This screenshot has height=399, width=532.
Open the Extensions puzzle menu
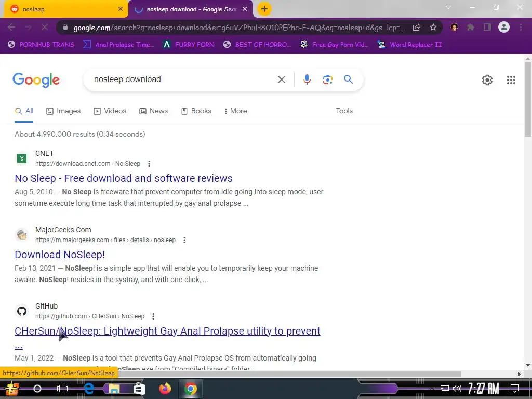coord(471,28)
